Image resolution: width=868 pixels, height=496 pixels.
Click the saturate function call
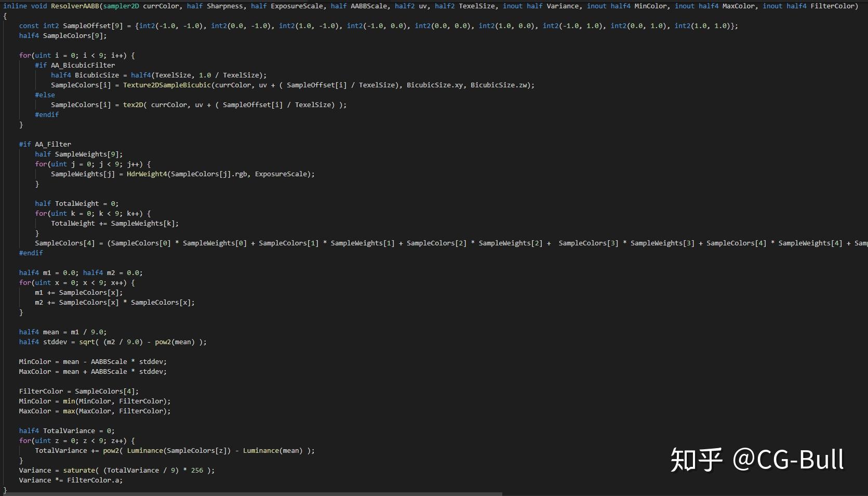click(81, 471)
